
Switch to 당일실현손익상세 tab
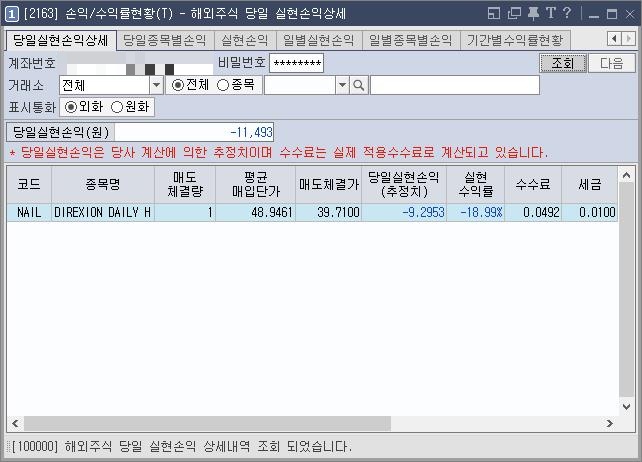[x=61, y=41]
